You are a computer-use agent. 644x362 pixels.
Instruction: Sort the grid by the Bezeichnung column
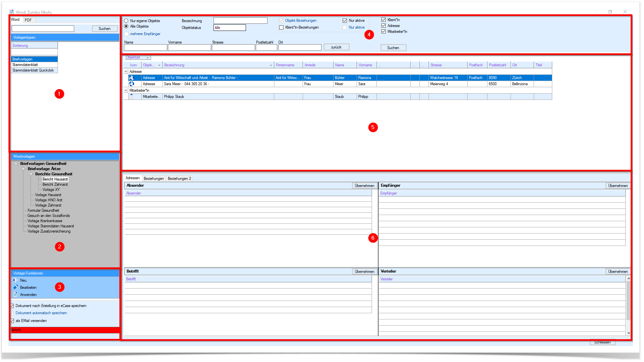(218, 65)
